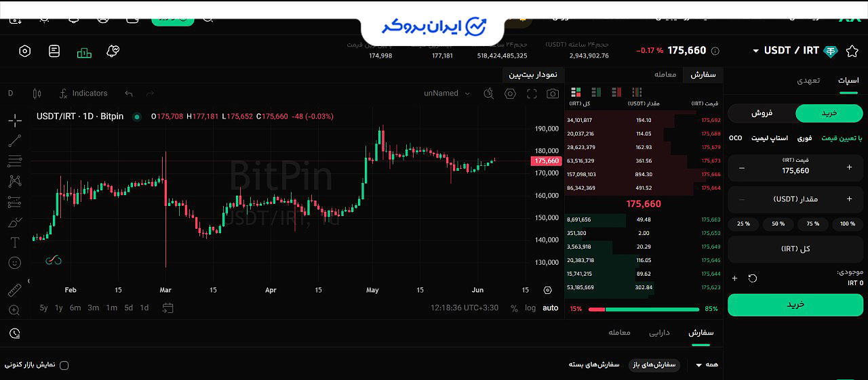Select the pattern drawing tool
The height and width of the screenshot is (380, 868).
[x=15, y=182]
